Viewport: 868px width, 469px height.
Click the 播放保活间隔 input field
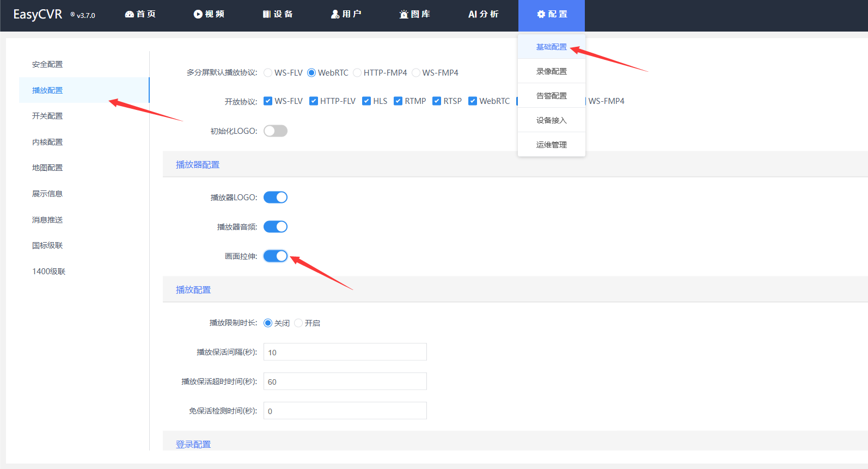coord(345,352)
